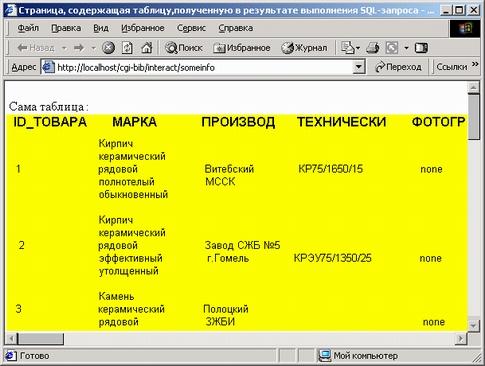This screenshot has height=366, width=485.
Task: Open the Избранное toolbar button
Action: [242, 48]
